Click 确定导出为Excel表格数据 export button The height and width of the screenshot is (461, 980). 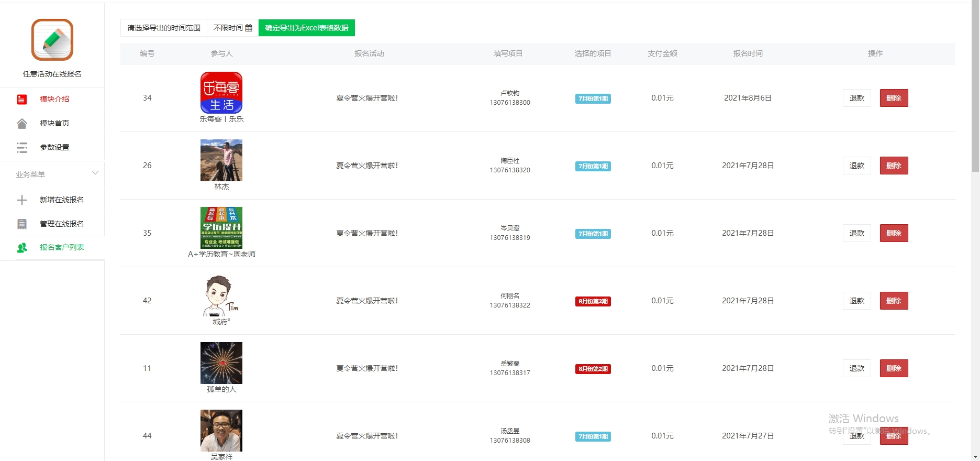pyautogui.click(x=306, y=28)
